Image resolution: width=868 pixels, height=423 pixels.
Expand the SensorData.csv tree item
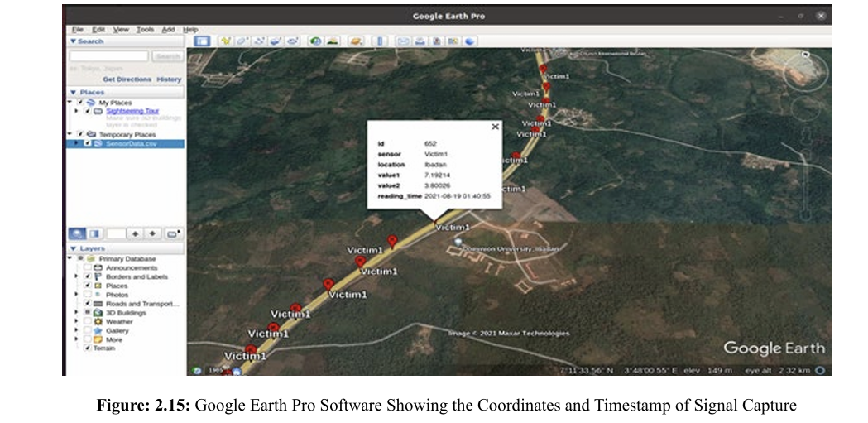click(76, 143)
